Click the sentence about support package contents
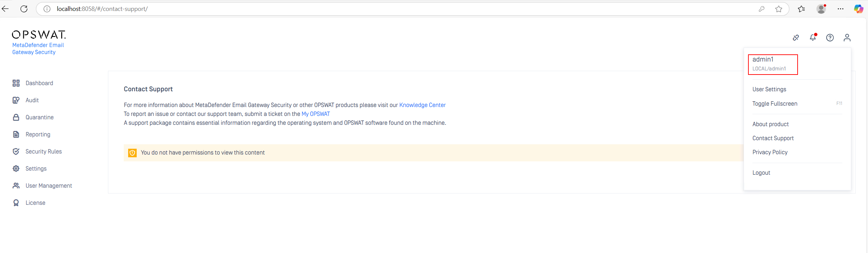The width and height of the screenshot is (868, 253). [x=285, y=123]
